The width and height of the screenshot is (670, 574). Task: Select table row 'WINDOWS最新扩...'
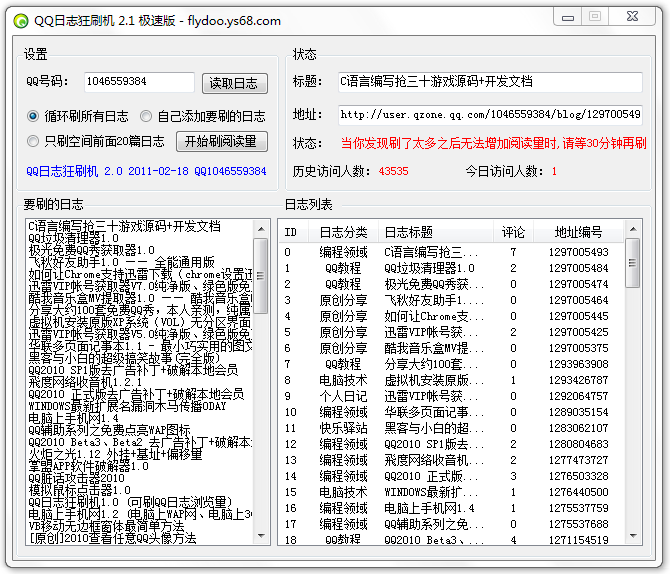point(451,492)
